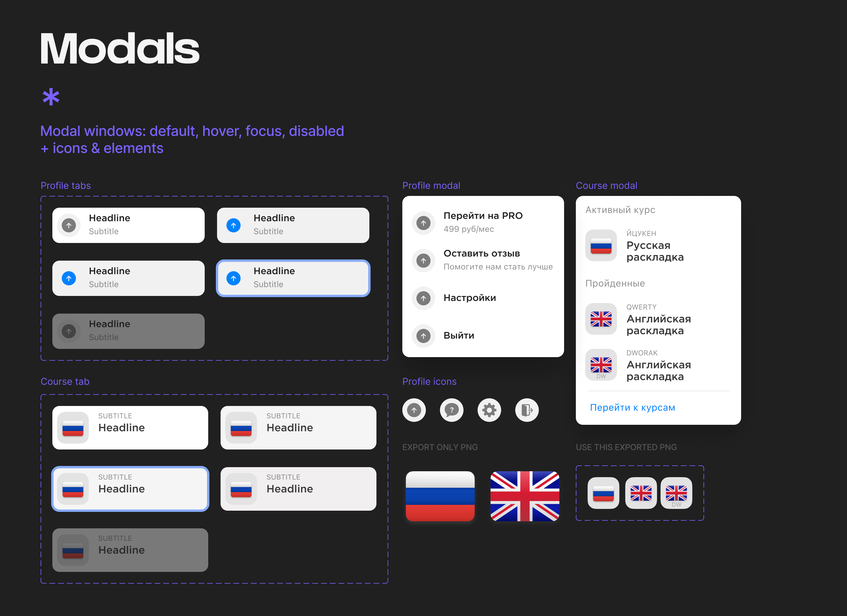Click Выйти in the profile modal
This screenshot has width=847, height=616.
point(459,335)
